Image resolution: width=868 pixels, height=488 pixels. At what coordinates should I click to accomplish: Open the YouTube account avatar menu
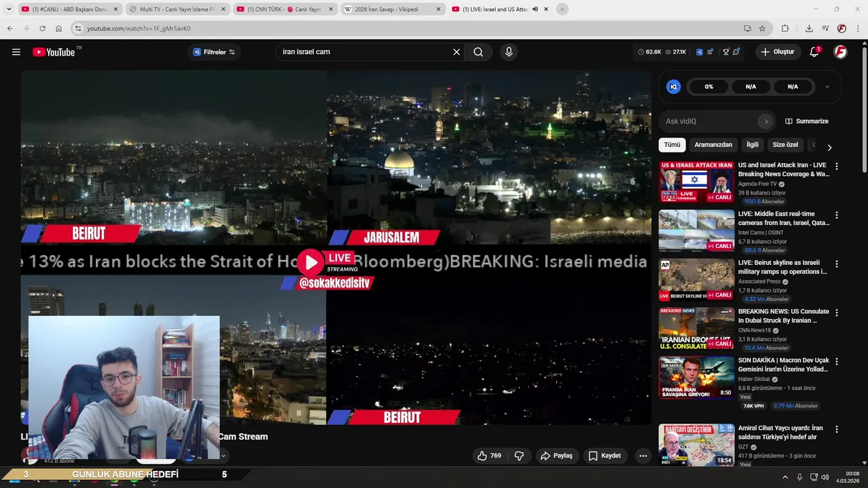(x=840, y=52)
